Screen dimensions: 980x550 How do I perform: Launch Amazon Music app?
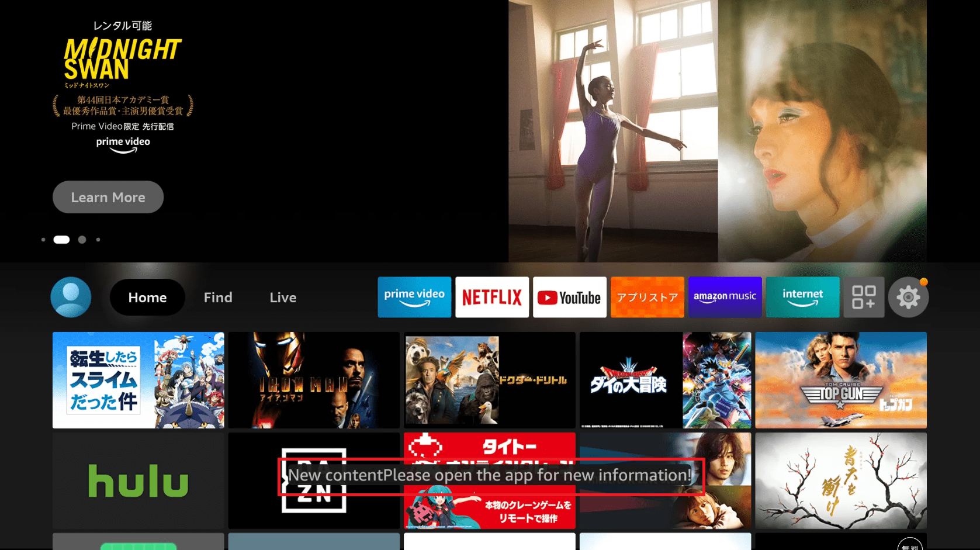(x=725, y=297)
